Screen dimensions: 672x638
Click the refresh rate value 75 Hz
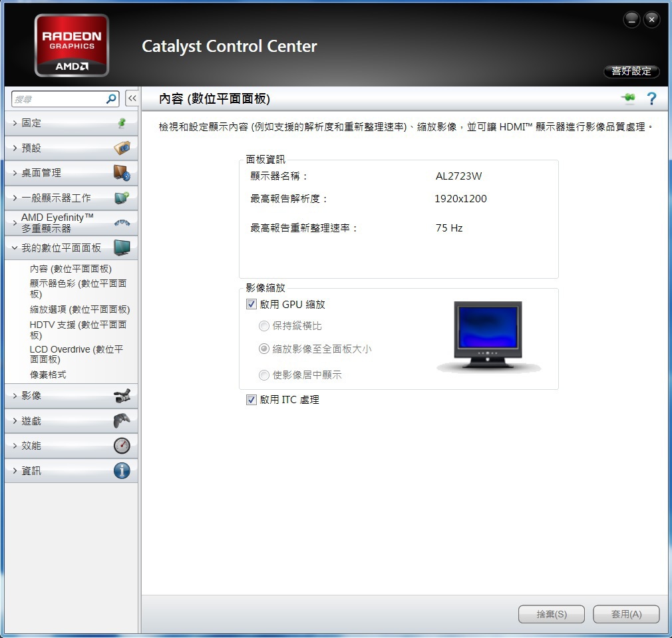pos(449,228)
